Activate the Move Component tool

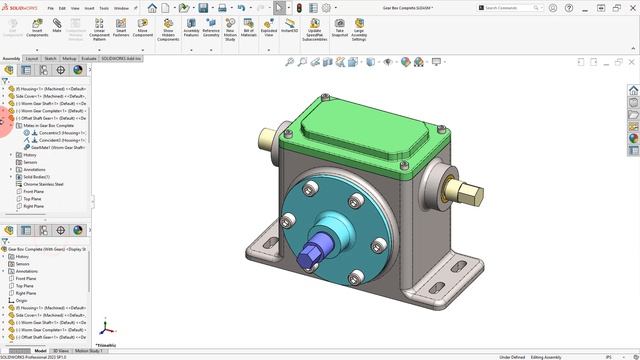point(143,28)
